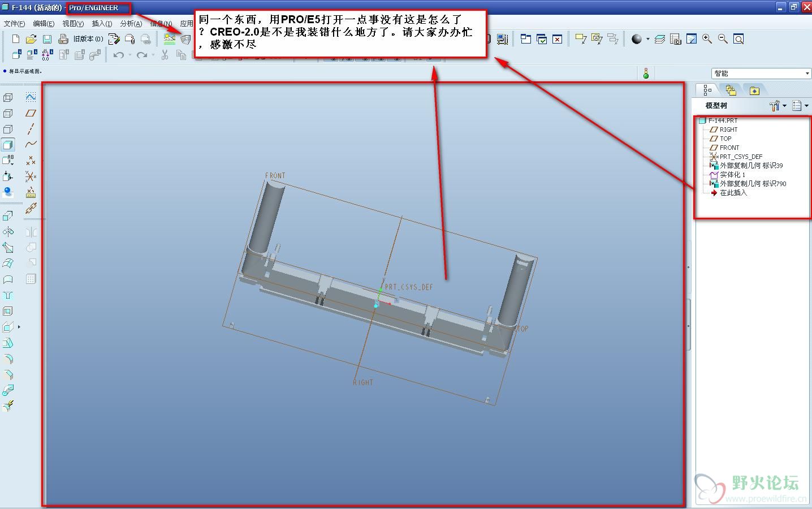The image size is (812, 509).
Task: Switch to the favorites tab
Action: click(x=754, y=90)
